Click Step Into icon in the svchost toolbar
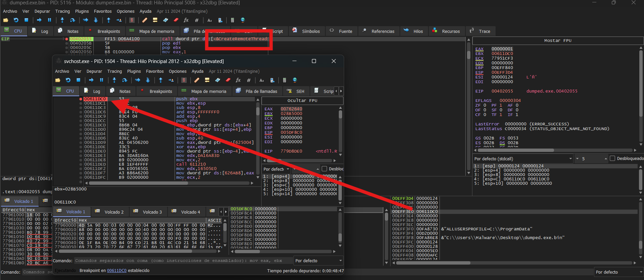Screen dimensions: 644x280 pos(114,80)
